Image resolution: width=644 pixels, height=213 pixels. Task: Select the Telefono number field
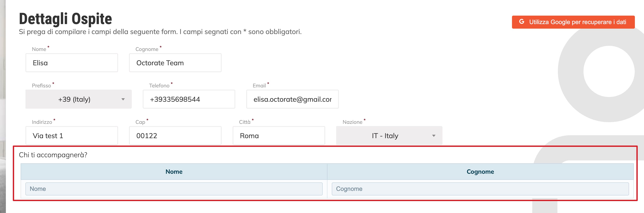(x=189, y=99)
